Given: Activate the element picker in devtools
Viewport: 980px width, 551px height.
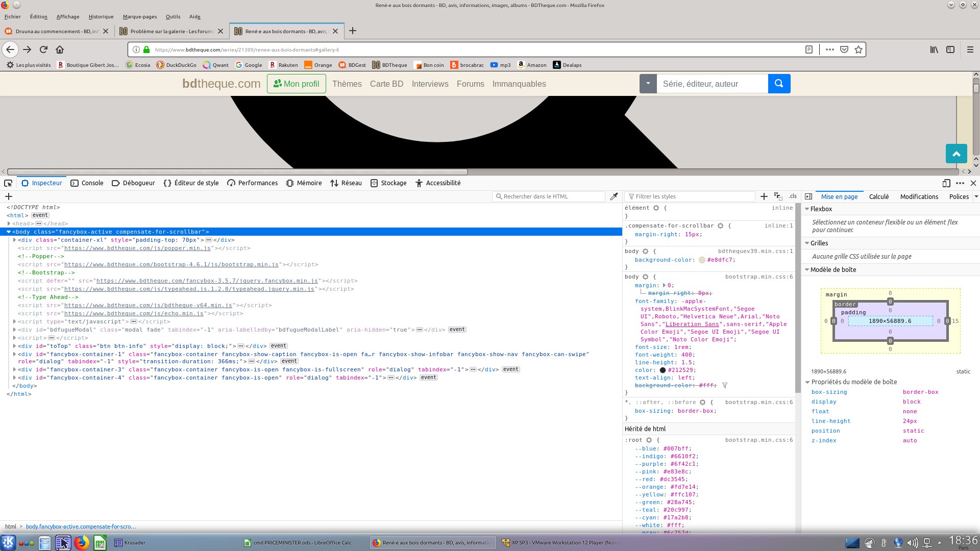Looking at the screenshot, I should pyautogui.click(x=8, y=183).
